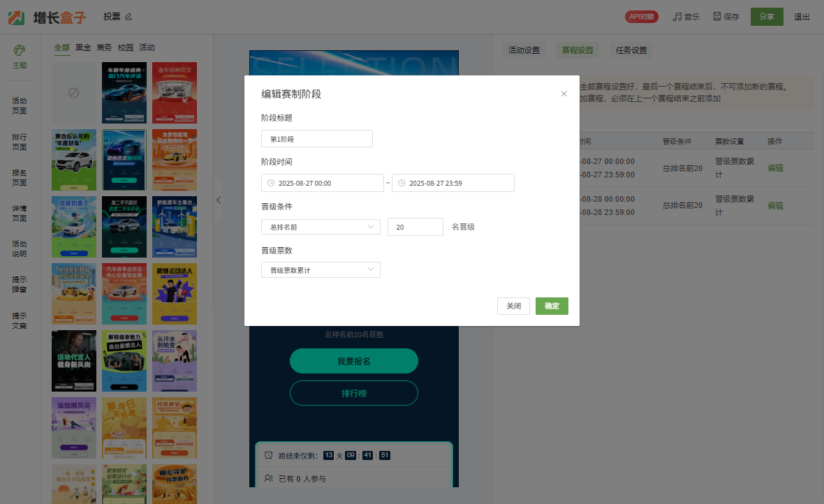Screen dimensions: 824x504
Task: Collapse the left panel with arrow handle
Action: tap(219, 200)
